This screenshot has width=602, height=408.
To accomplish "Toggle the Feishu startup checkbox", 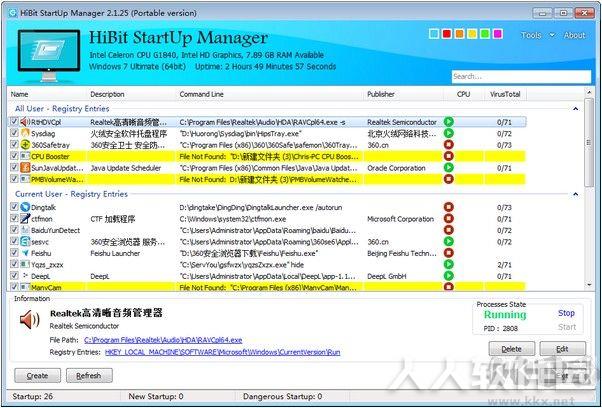I will pyautogui.click(x=14, y=253).
